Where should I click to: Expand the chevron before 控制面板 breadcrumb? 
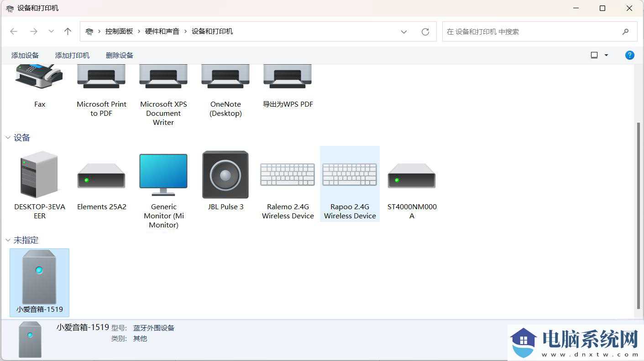(99, 31)
